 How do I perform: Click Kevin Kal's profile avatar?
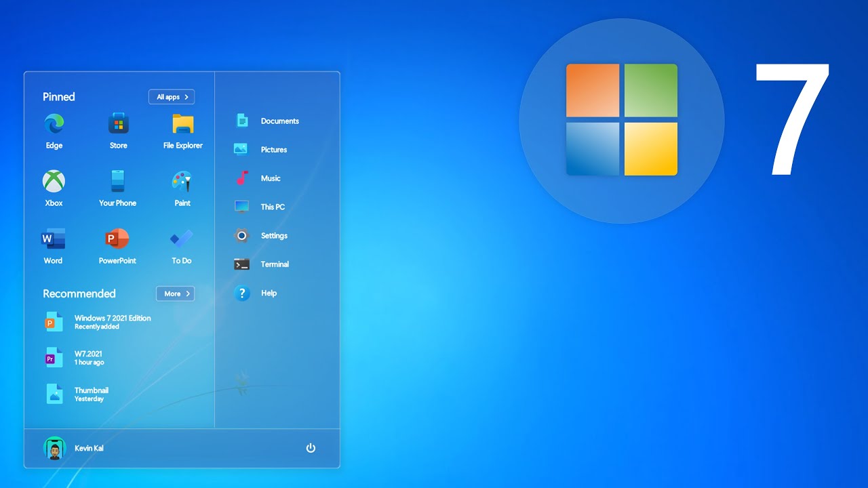pyautogui.click(x=54, y=448)
